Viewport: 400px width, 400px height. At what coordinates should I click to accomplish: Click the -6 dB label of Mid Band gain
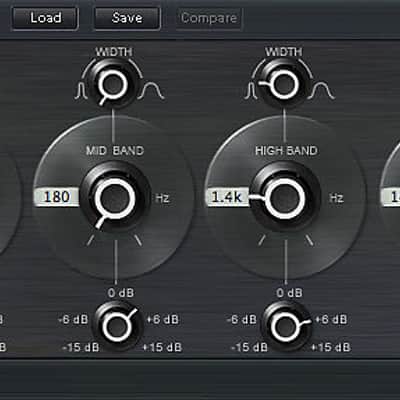pos(73,320)
